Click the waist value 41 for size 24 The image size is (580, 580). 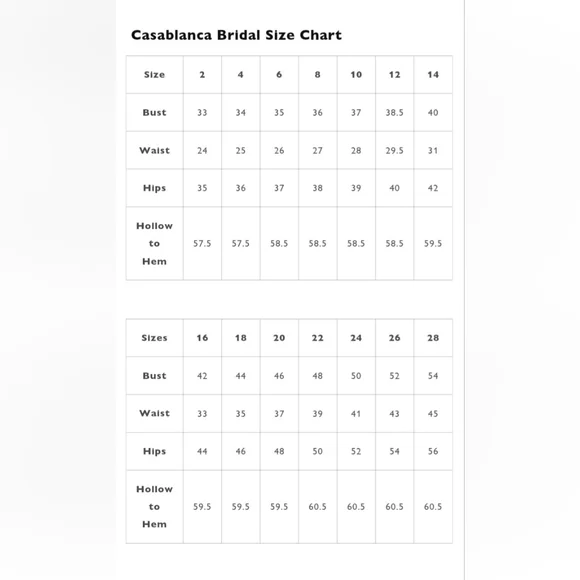coord(356,414)
